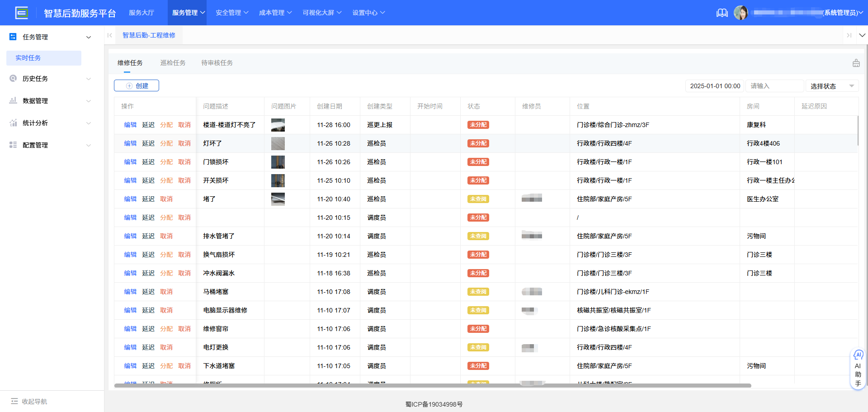Click the print icon above the task table
Image resolution: width=868 pixels, height=412 pixels.
856,63
